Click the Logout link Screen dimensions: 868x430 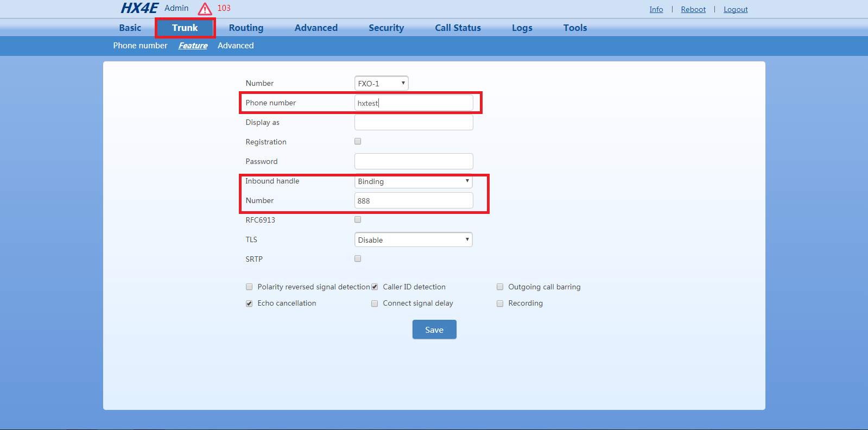[x=736, y=9]
